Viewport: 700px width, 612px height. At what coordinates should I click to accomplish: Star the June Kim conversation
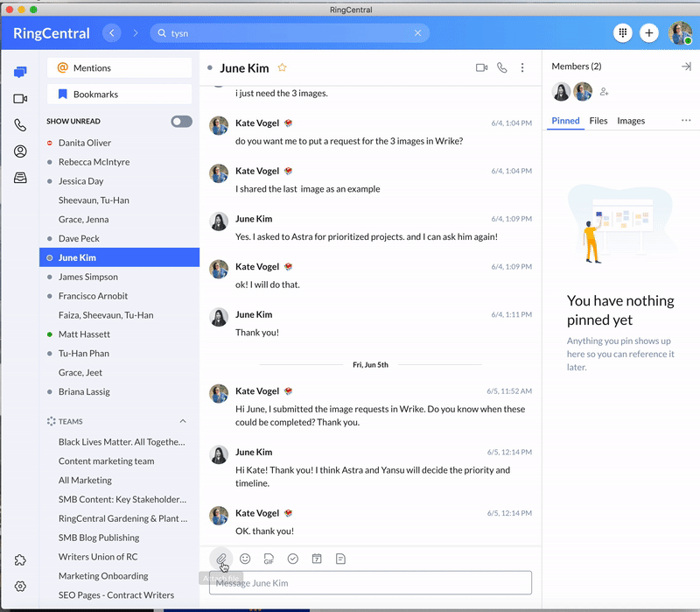point(283,67)
